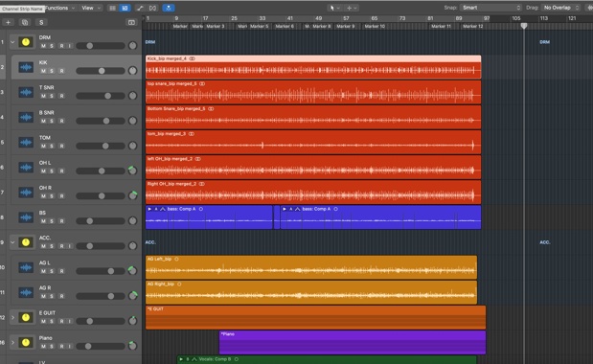The image size is (593, 364).
Task: Click bar 49 on the timeline ruler
Action: point(318,18)
